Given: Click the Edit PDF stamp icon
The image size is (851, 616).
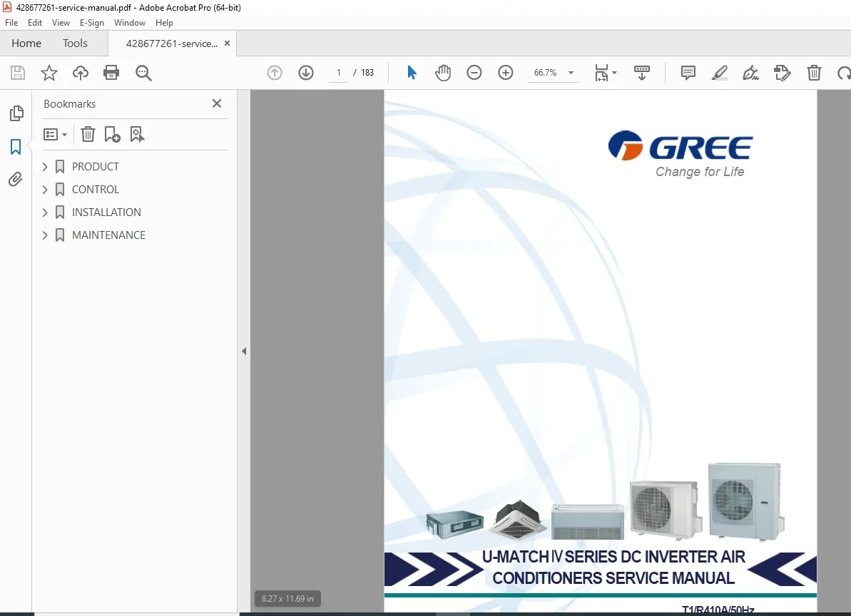Looking at the screenshot, I should [x=782, y=73].
